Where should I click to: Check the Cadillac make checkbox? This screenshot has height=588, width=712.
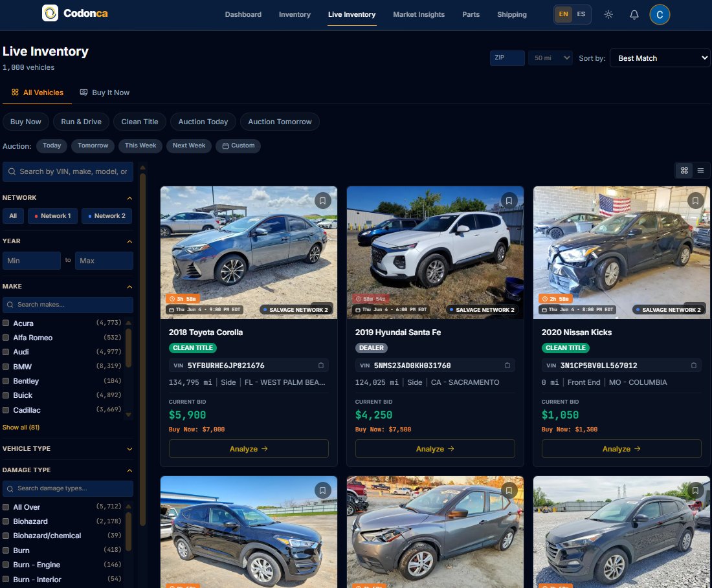point(6,409)
